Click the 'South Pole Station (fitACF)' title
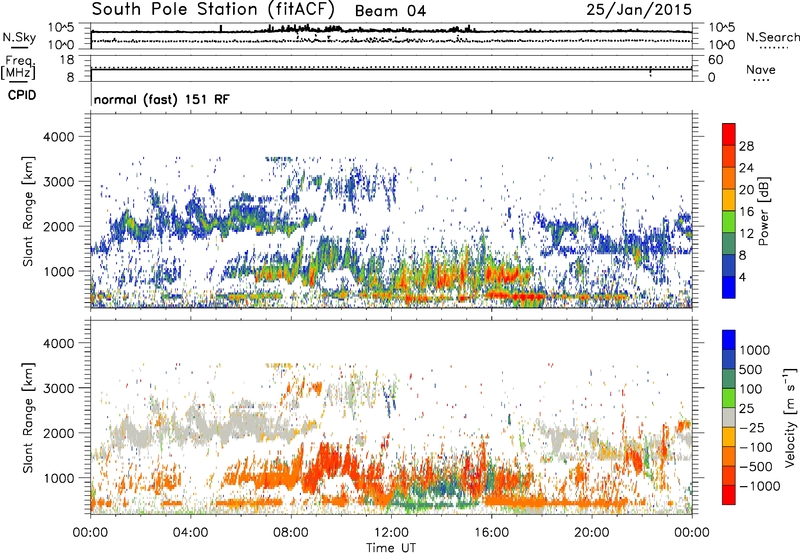Viewport: 800px width, 554px height. [x=213, y=9]
